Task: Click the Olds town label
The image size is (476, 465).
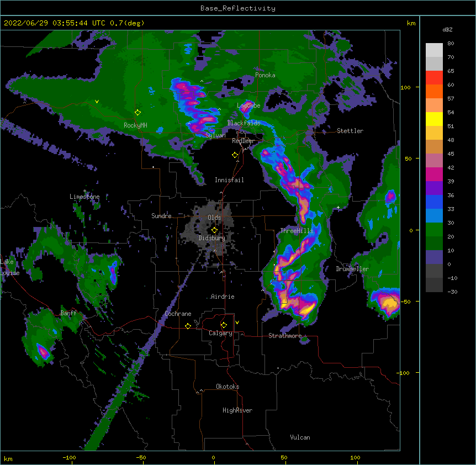Action: 214,218
